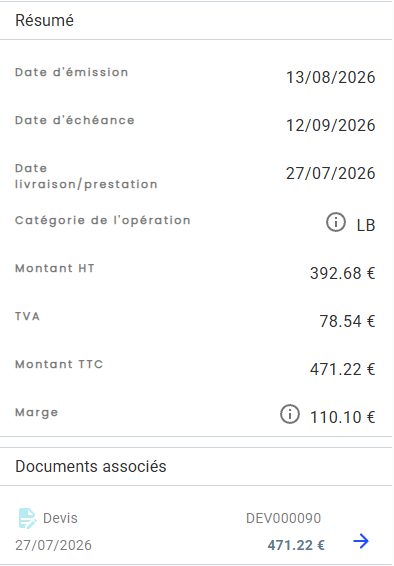Click the due date 12/09/2026
The width and height of the screenshot is (394, 566).
pos(330,125)
